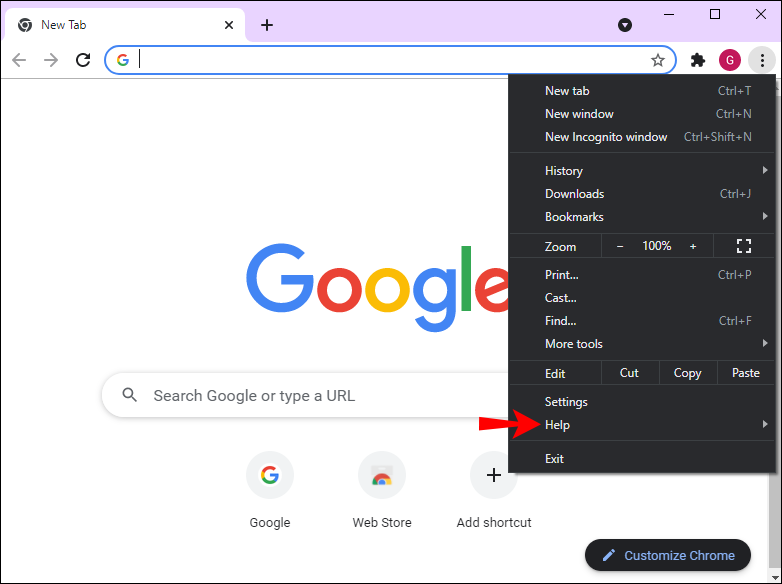Click Copy in the Edit row
This screenshot has height=584, width=782.
(x=687, y=373)
